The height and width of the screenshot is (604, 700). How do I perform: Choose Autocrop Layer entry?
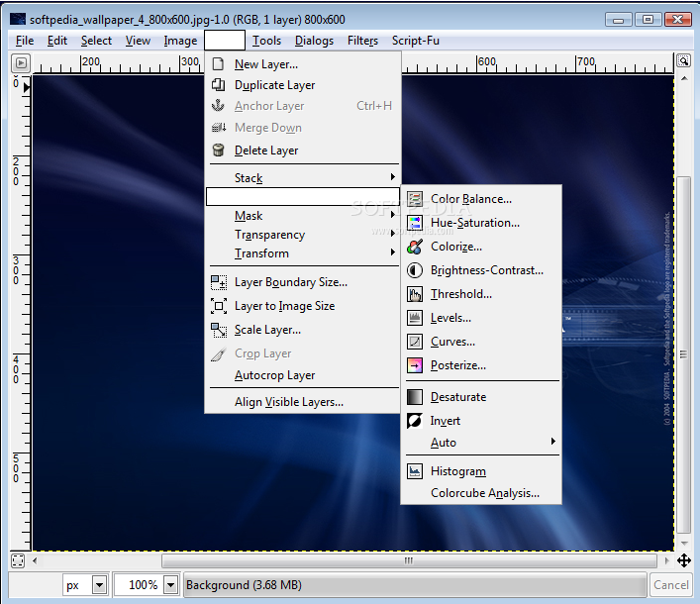tap(302, 375)
